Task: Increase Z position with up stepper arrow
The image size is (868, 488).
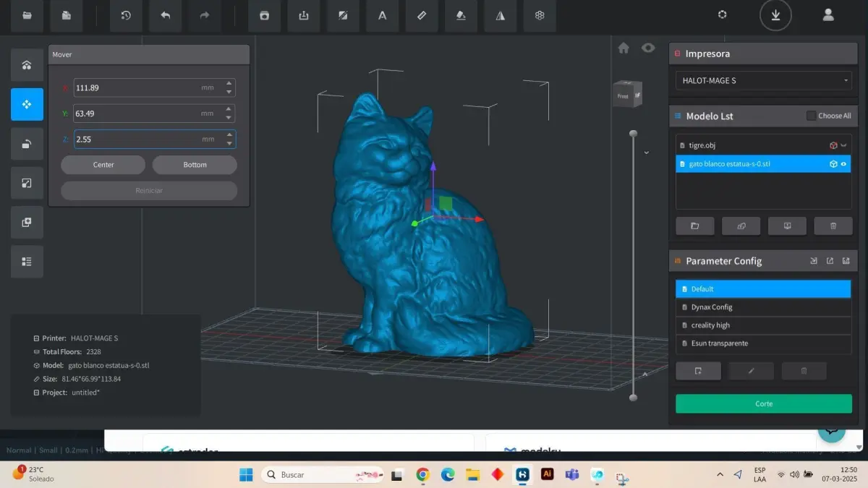Action: point(229,134)
